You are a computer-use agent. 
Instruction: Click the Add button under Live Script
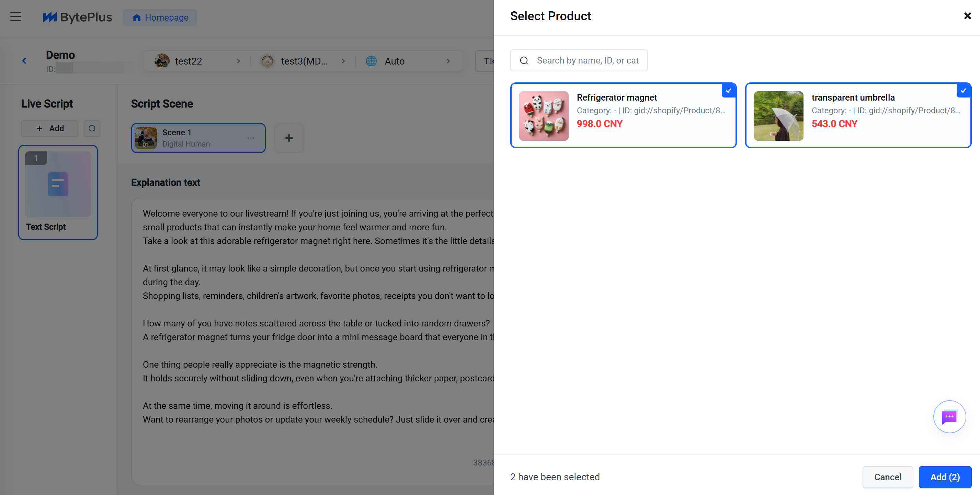(50, 128)
